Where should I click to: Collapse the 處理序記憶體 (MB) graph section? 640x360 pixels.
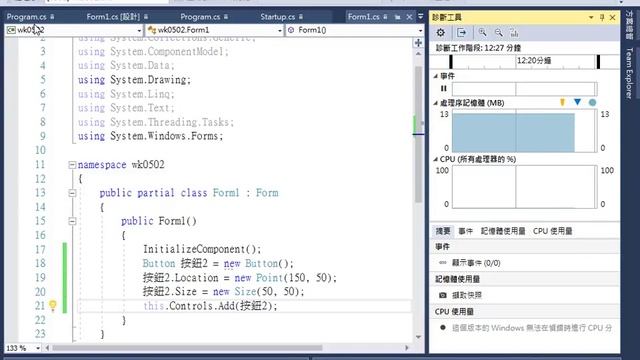pos(436,103)
